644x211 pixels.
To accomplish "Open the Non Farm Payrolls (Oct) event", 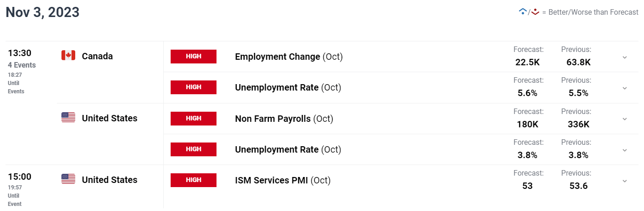I will click(x=284, y=119).
